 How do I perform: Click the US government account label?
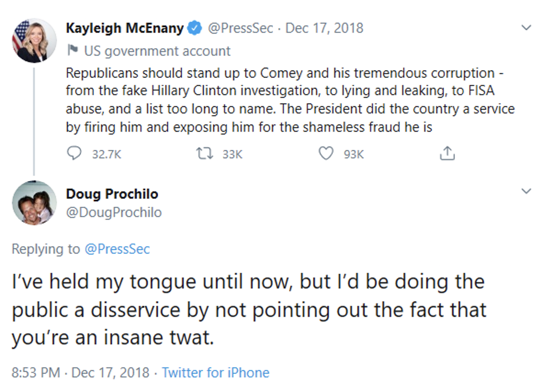pyautogui.click(x=157, y=51)
